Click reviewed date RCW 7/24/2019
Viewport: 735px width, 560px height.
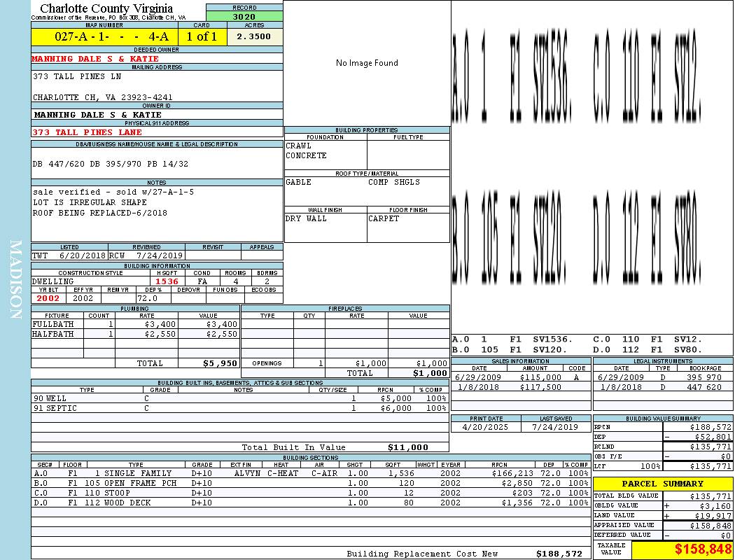point(146,256)
